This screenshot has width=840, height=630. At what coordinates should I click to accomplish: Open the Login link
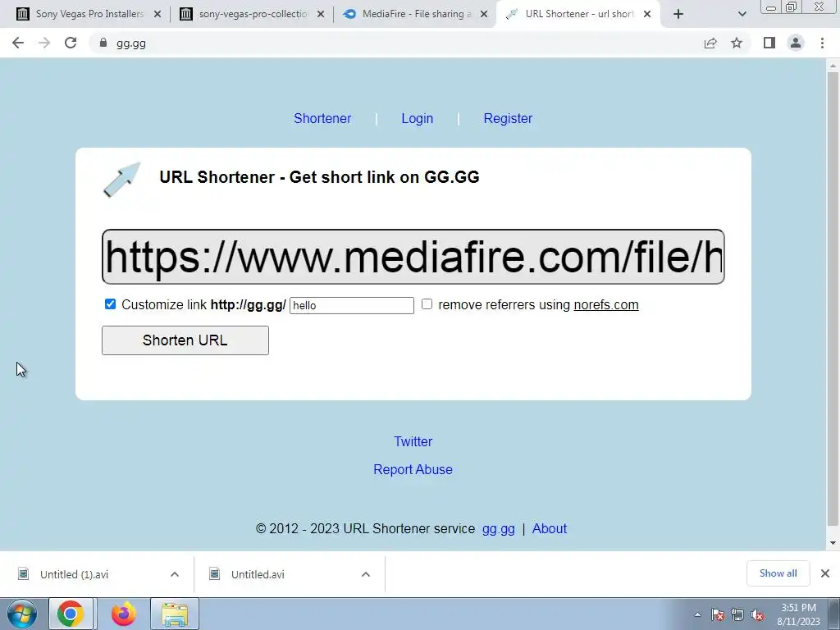pos(417,118)
